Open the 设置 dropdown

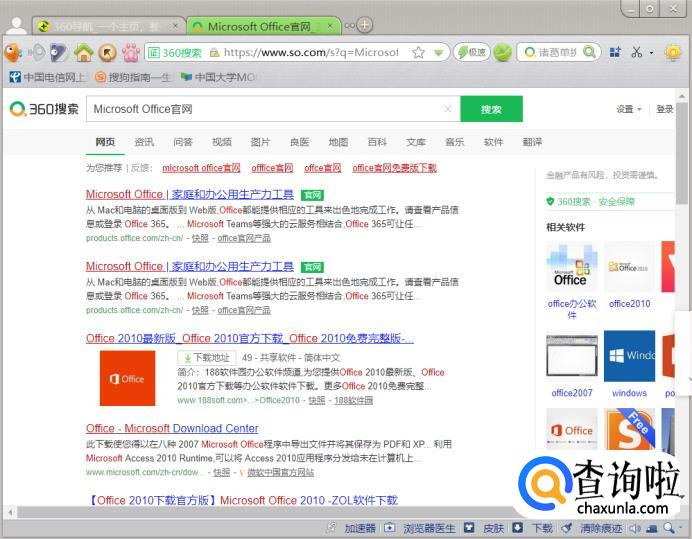(x=629, y=109)
